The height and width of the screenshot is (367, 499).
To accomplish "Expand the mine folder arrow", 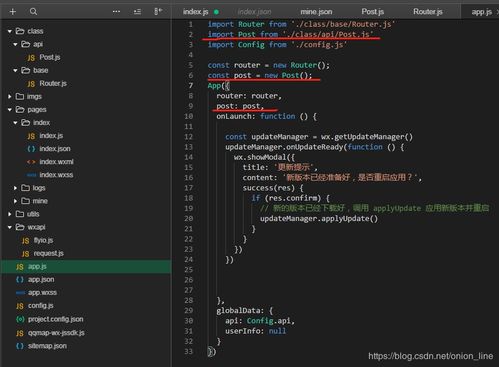I will pos(15,201).
